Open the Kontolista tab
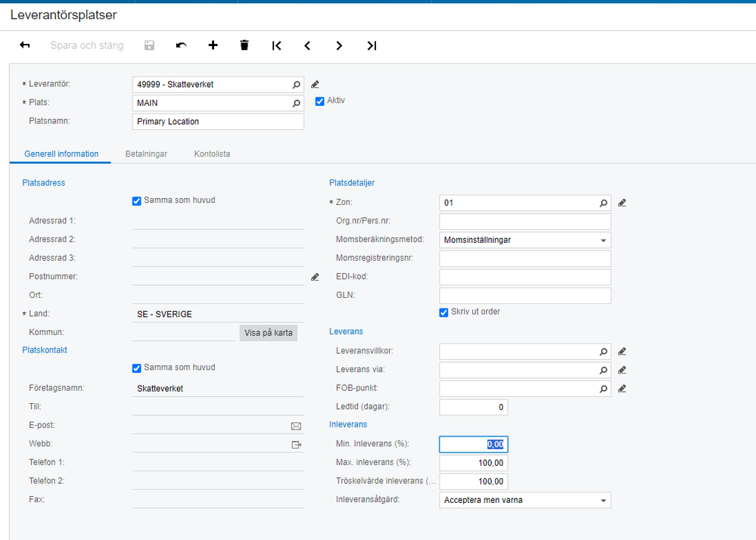Viewport: 756px width, 540px height. [x=212, y=154]
